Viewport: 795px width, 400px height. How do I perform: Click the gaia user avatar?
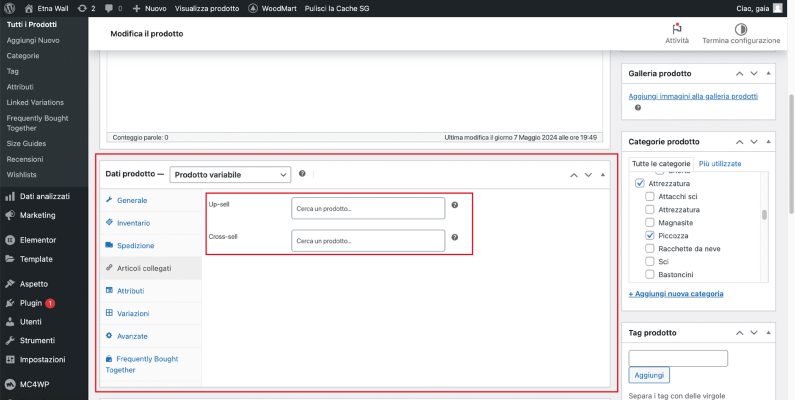point(777,8)
